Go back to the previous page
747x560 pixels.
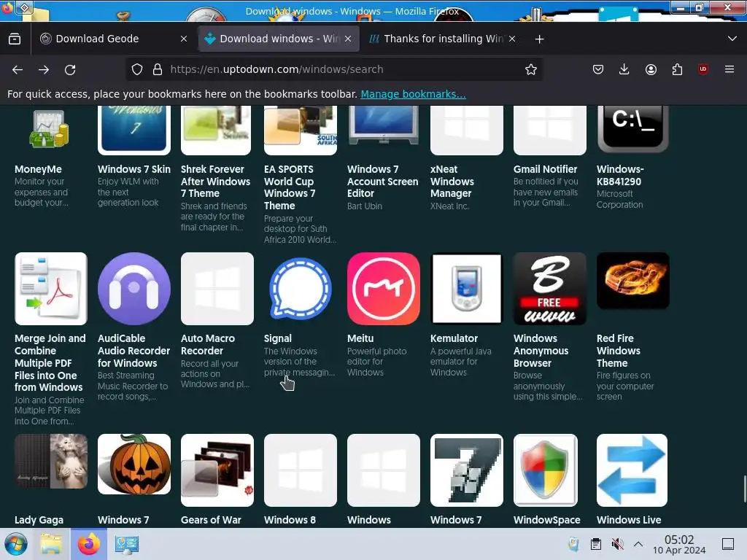pos(18,69)
